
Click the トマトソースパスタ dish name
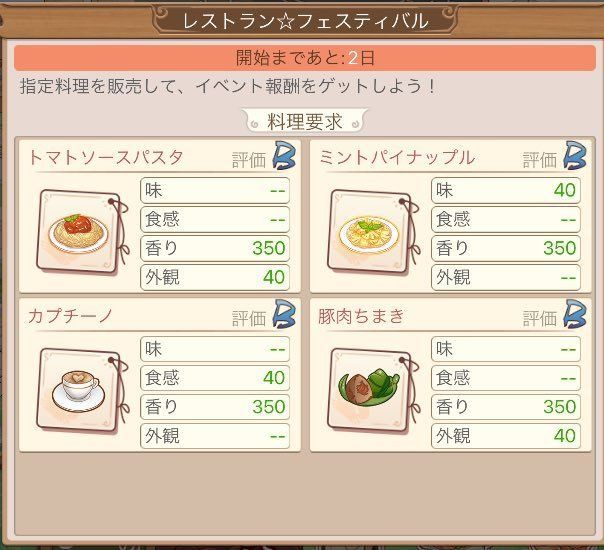pos(106,158)
